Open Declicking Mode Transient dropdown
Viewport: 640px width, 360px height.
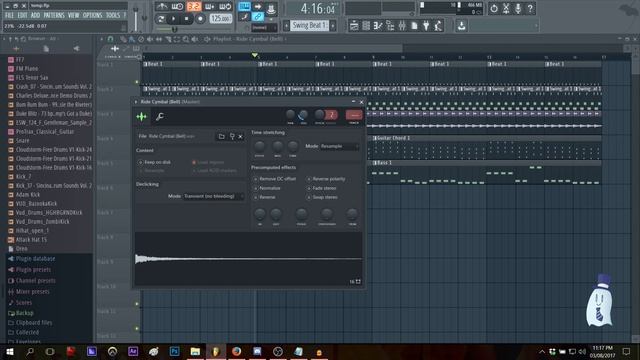[213, 196]
